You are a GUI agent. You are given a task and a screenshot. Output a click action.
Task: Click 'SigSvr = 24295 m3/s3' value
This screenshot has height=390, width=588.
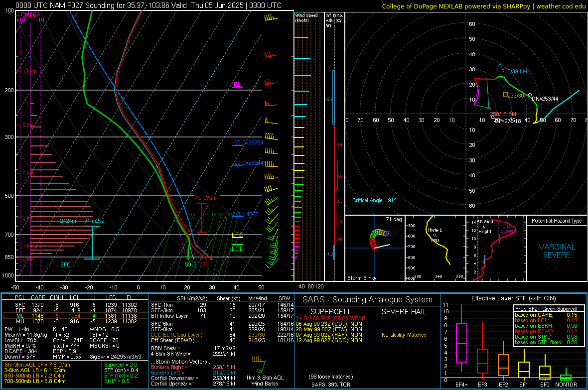116,357
